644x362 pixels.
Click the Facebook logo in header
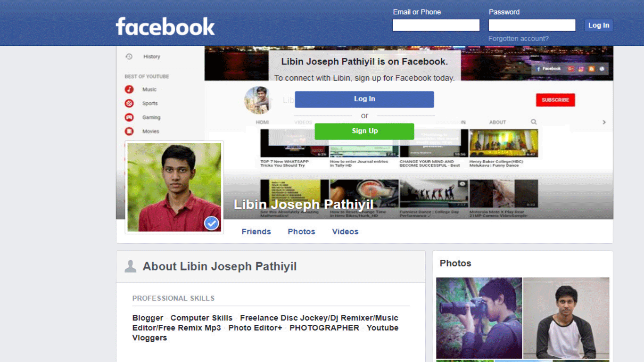tap(165, 26)
